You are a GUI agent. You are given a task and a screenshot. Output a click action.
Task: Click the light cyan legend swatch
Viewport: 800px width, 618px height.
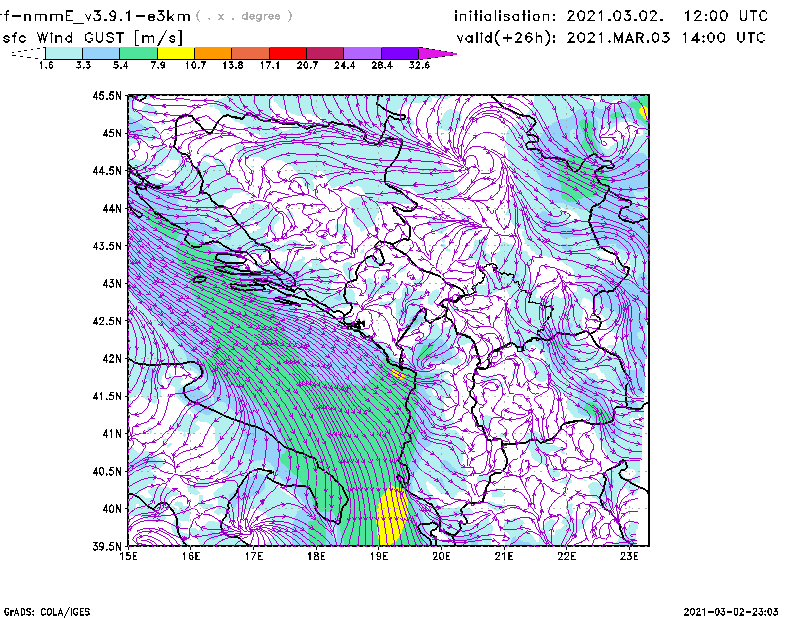tap(64, 53)
